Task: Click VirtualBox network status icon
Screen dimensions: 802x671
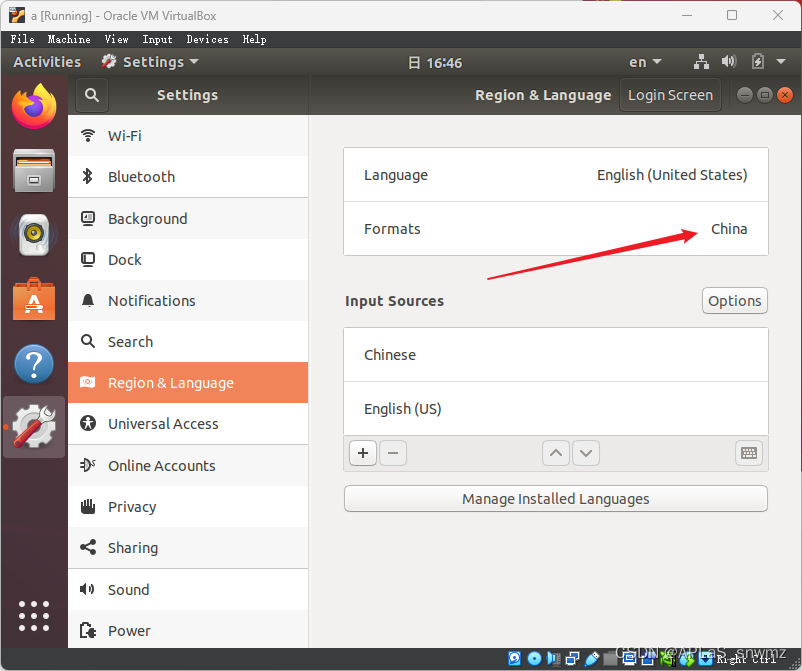Action: [x=572, y=659]
